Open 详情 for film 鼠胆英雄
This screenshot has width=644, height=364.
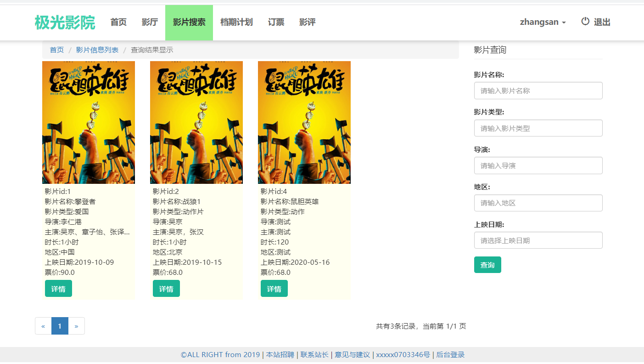(x=274, y=289)
